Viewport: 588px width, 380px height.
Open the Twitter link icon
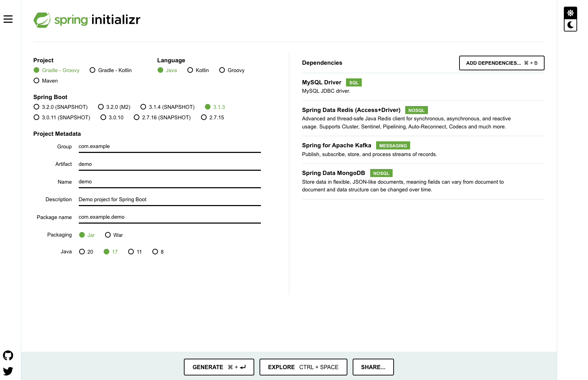tap(8, 371)
